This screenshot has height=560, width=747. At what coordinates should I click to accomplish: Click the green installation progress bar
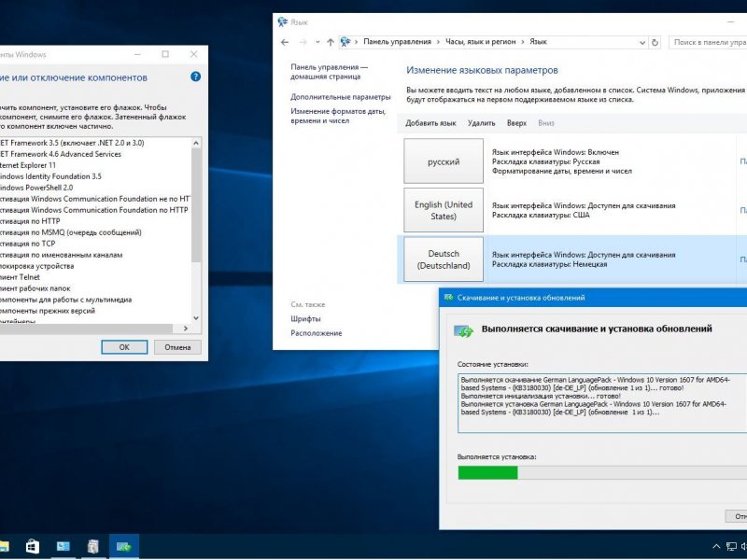point(487,472)
